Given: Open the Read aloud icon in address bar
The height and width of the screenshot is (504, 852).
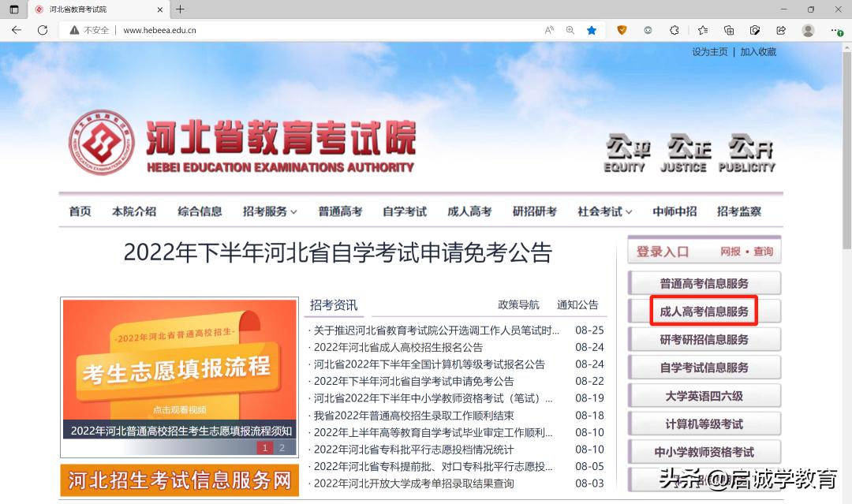Looking at the screenshot, I should [549, 29].
